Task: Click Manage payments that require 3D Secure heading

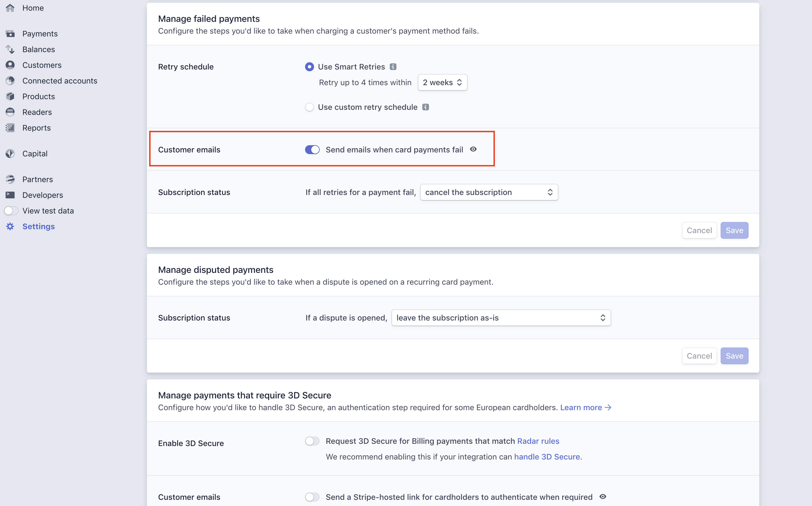Action: pos(244,395)
